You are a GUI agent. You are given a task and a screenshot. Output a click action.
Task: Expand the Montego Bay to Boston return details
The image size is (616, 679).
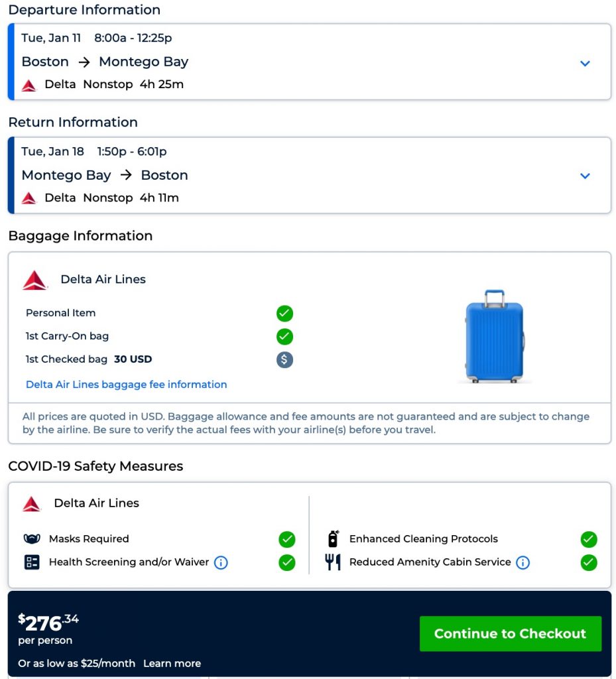tap(585, 176)
